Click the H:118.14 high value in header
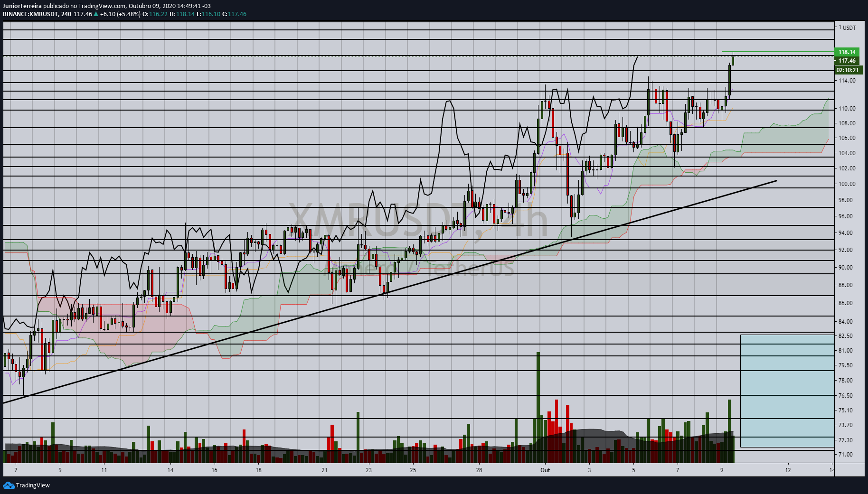The image size is (868, 494). click(182, 14)
